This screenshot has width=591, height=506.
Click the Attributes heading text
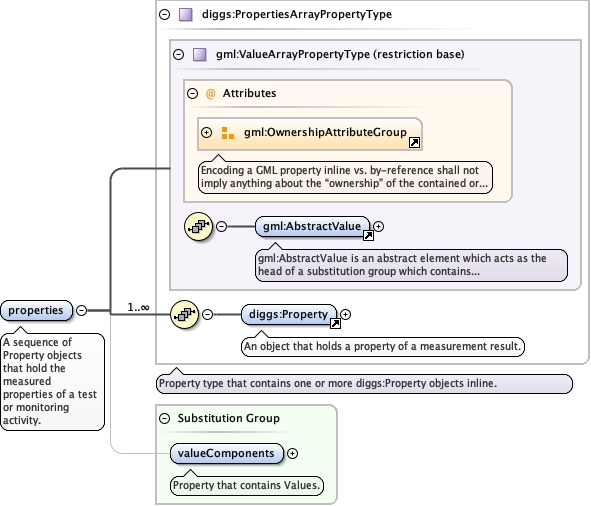(x=250, y=94)
